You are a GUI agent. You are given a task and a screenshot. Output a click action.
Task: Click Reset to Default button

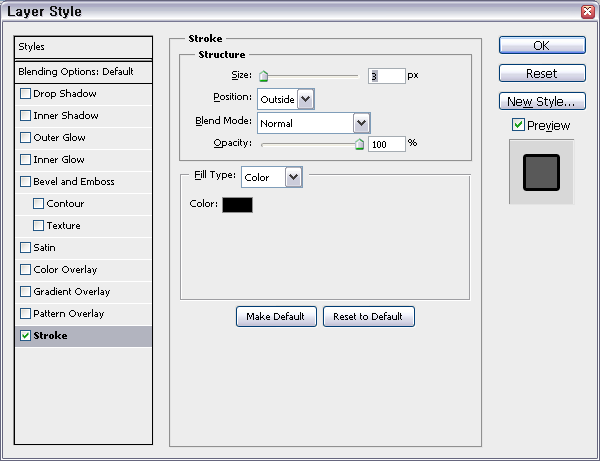tap(368, 316)
